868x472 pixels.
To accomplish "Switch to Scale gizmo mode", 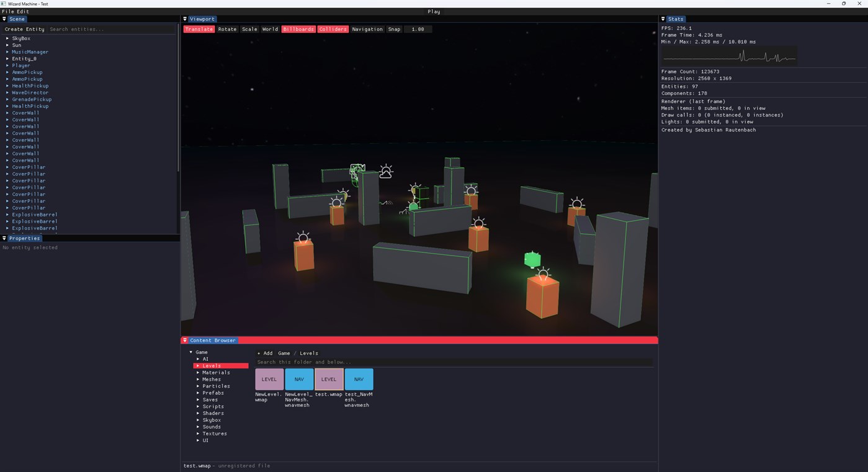I will click(249, 29).
